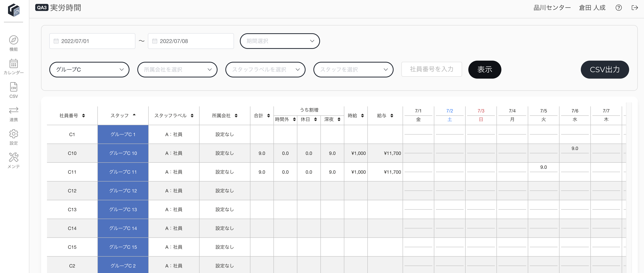644x273 pixels.
Task: Click the うち割増 header label
Action: (x=309, y=110)
